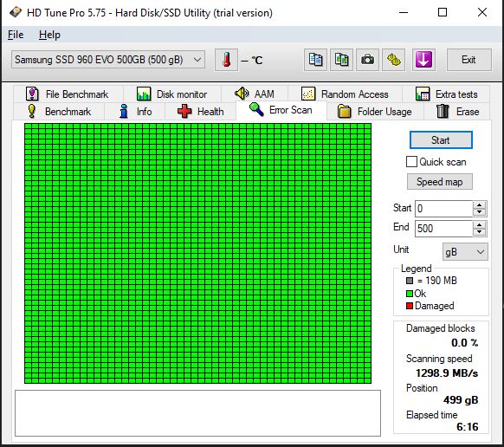Viewport: 504px width, 447px height.
Task: Open the Info tab
Action: click(135, 112)
